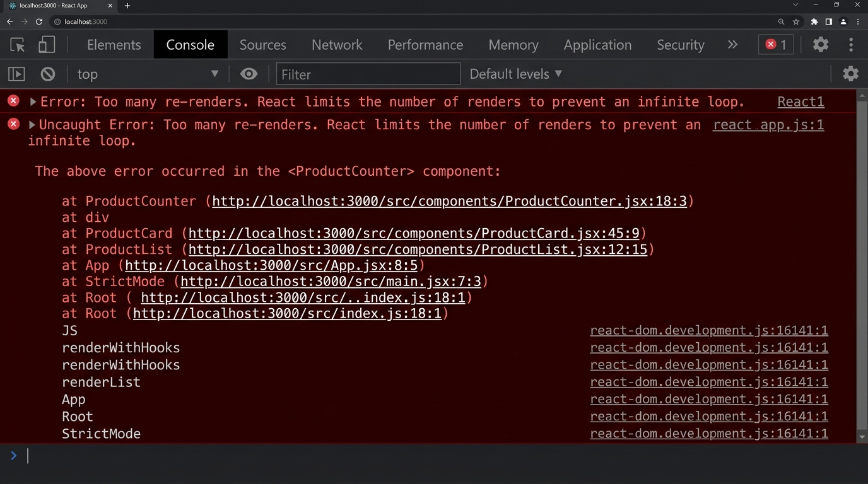Open the ProductList.jsx:12:15 link
This screenshot has height=484, width=868.
pyautogui.click(x=418, y=250)
